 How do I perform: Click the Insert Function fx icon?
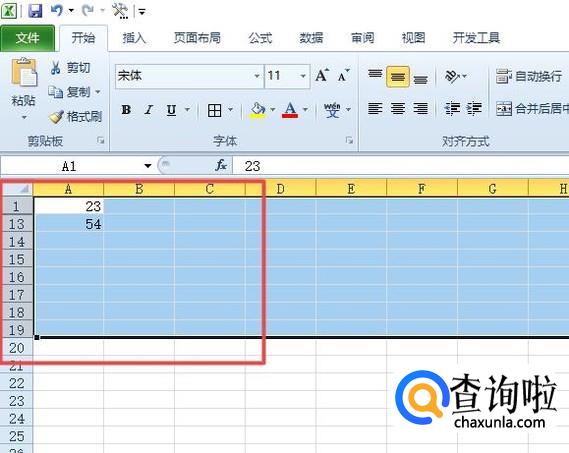tap(221, 166)
